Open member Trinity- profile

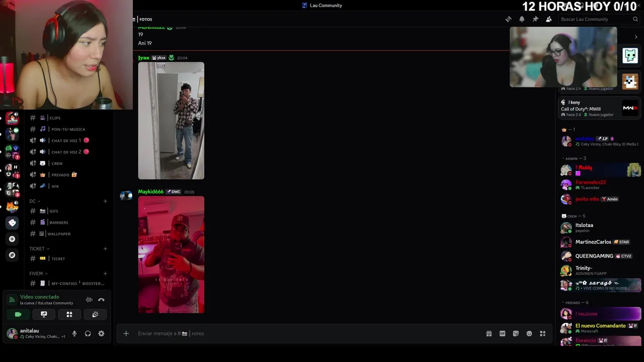pos(601,270)
